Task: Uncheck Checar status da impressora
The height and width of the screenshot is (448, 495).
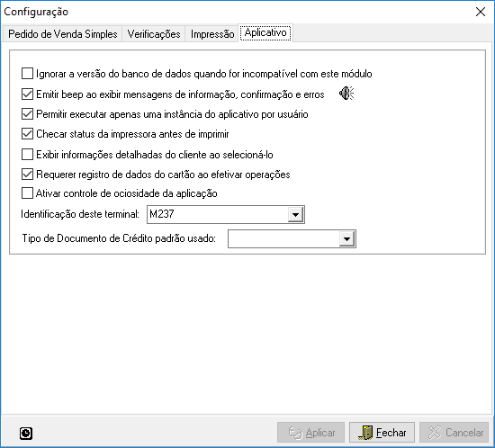Action: coord(27,134)
